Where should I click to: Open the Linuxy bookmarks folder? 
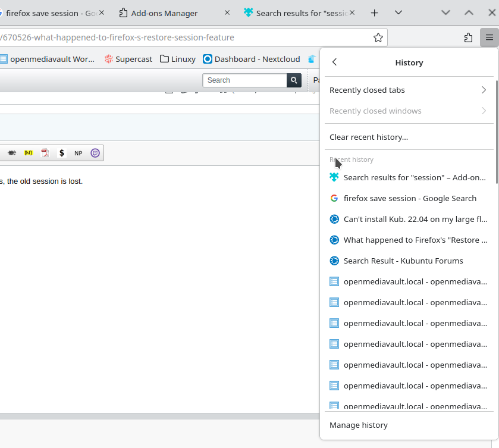(x=178, y=59)
